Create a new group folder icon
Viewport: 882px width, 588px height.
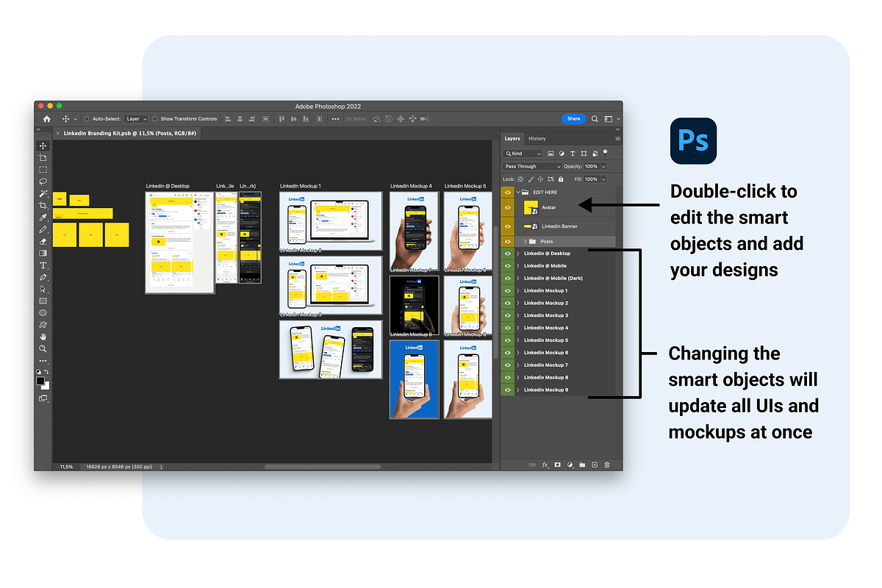(x=582, y=465)
